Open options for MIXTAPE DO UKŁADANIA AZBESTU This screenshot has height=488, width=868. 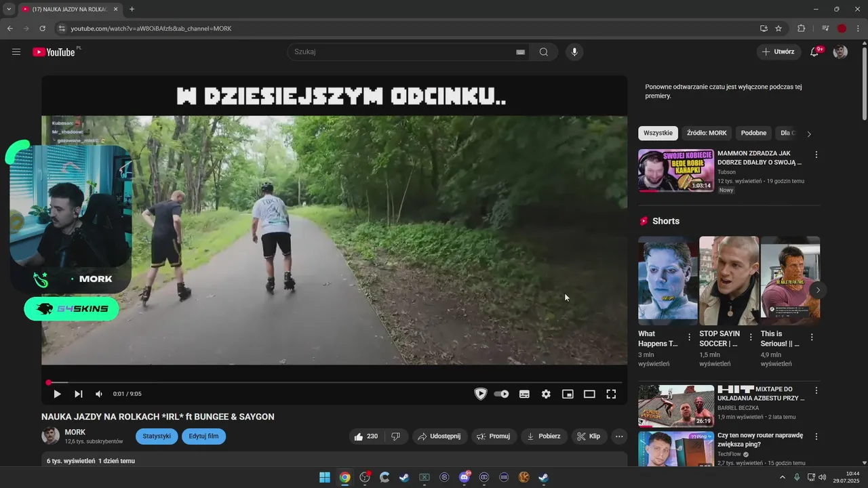tap(816, 391)
